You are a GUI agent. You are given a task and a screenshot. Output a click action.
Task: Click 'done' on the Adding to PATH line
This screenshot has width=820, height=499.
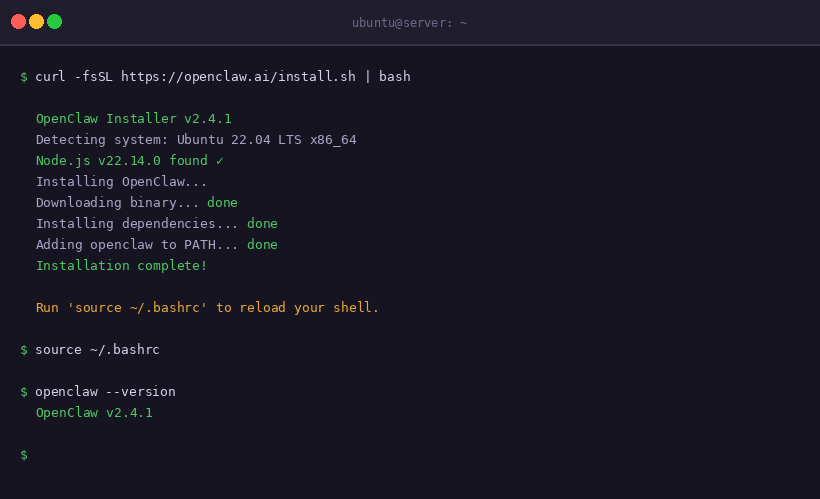pyautogui.click(x=262, y=245)
